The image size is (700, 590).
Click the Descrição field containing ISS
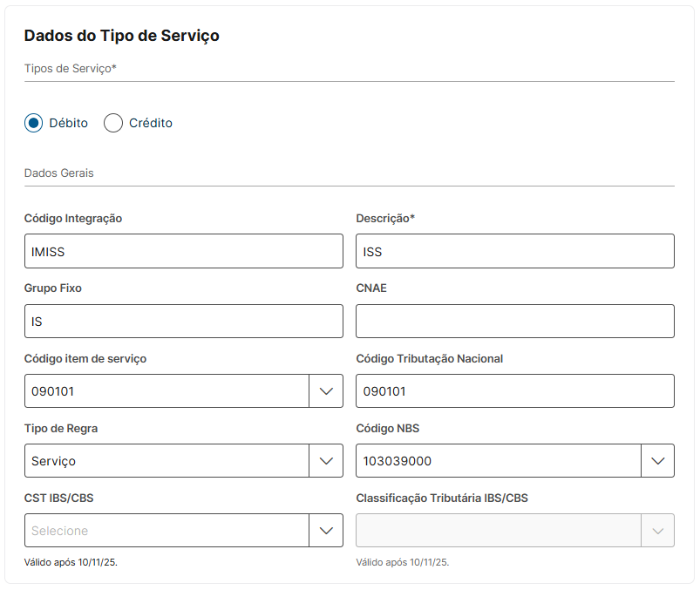(515, 251)
